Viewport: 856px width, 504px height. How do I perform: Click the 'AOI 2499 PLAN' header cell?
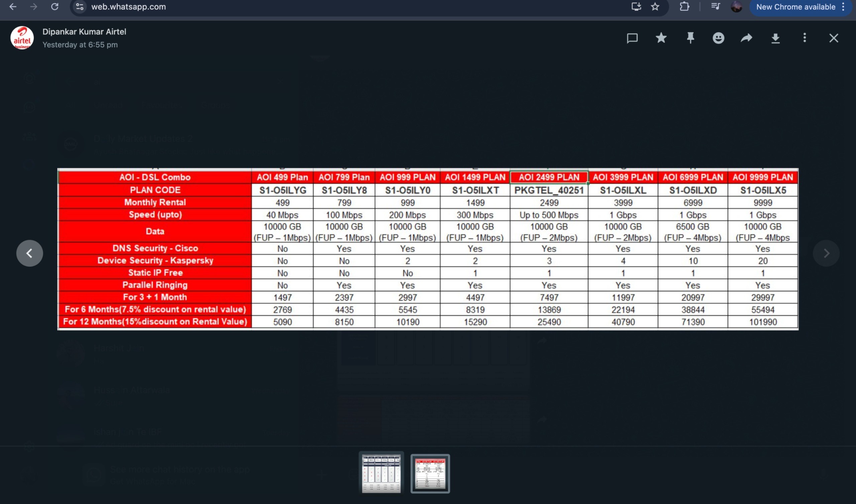[549, 177]
